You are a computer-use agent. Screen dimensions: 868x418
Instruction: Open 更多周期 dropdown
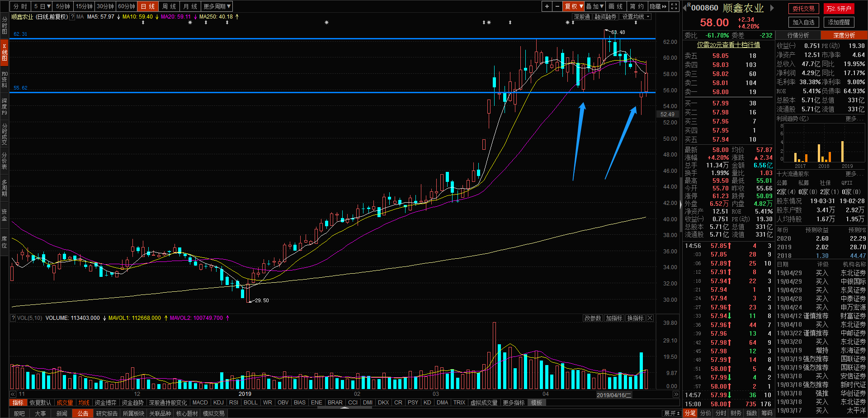(x=217, y=6)
